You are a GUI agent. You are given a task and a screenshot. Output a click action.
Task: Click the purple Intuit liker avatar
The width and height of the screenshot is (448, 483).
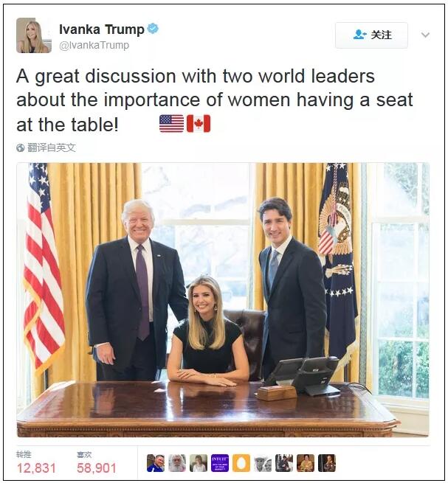[x=220, y=463]
